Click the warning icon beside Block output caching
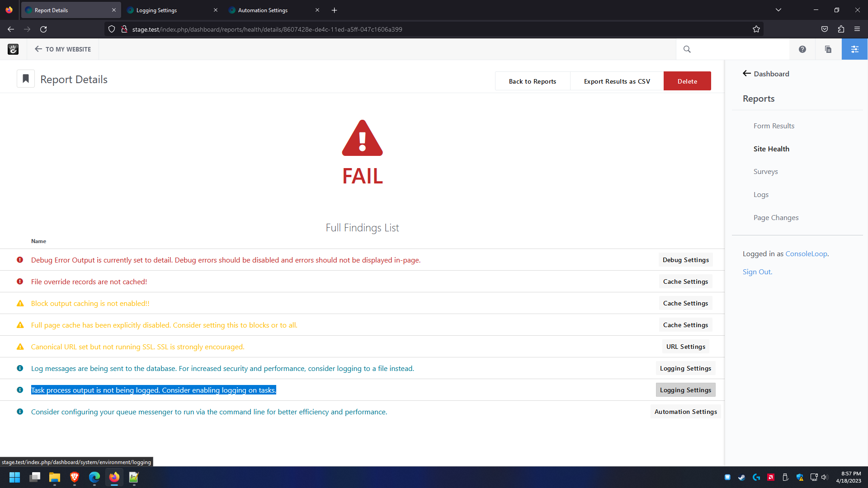 tap(19, 303)
